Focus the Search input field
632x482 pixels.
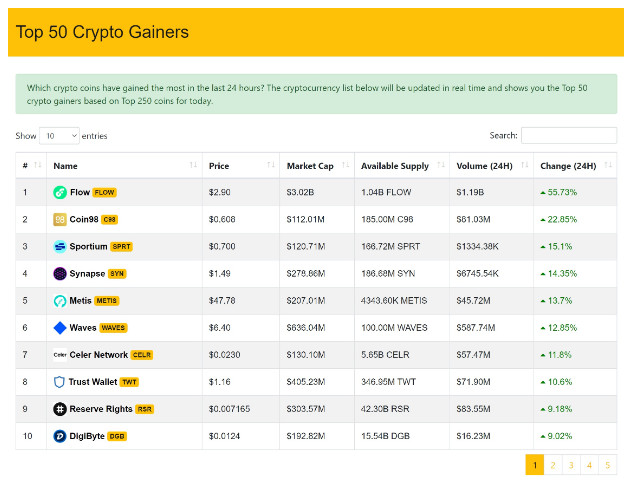(569, 135)
